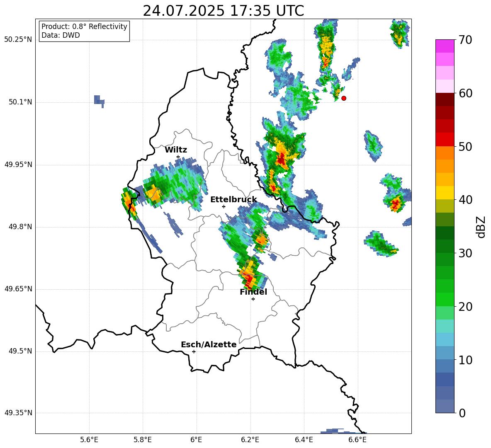Click the 6.2°E longitude label
The height and width of the screenshot is (448, 491).
click(x=250, y=440)
